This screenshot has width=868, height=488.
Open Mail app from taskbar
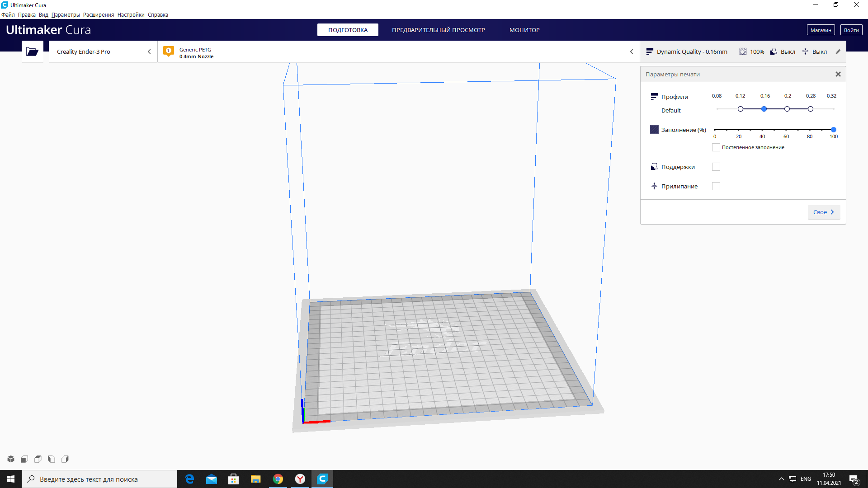click(x=212, y=479)
